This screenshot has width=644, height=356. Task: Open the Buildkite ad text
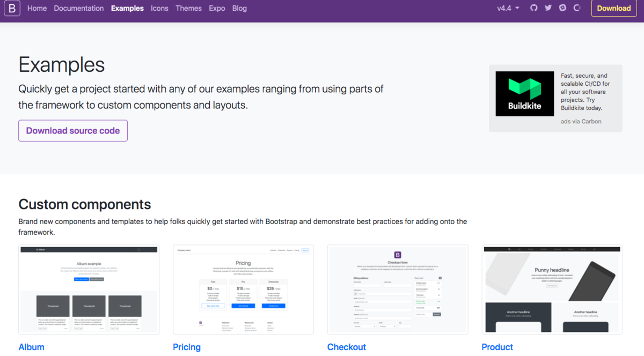[586, 92]
